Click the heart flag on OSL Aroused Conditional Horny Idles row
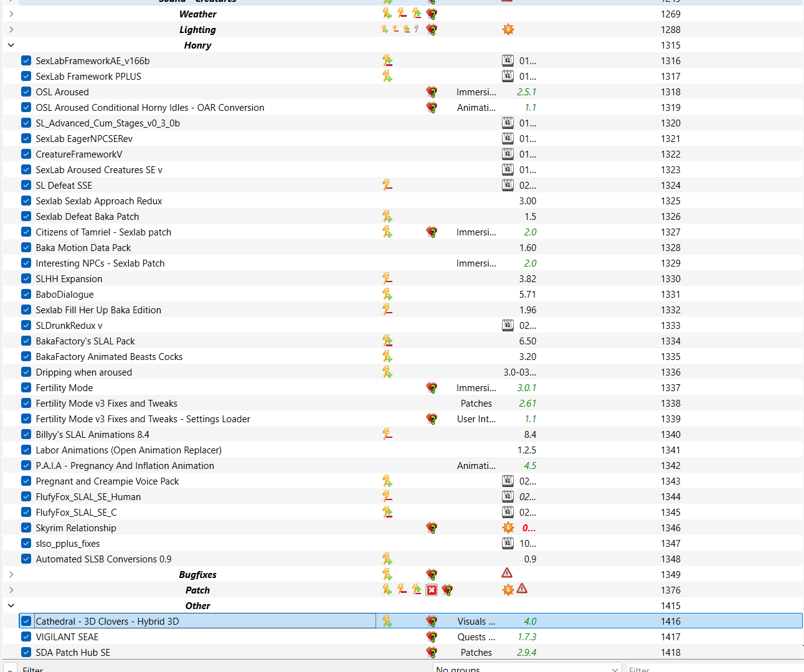This screenshot has width=804, height=672. coord(432,107)
